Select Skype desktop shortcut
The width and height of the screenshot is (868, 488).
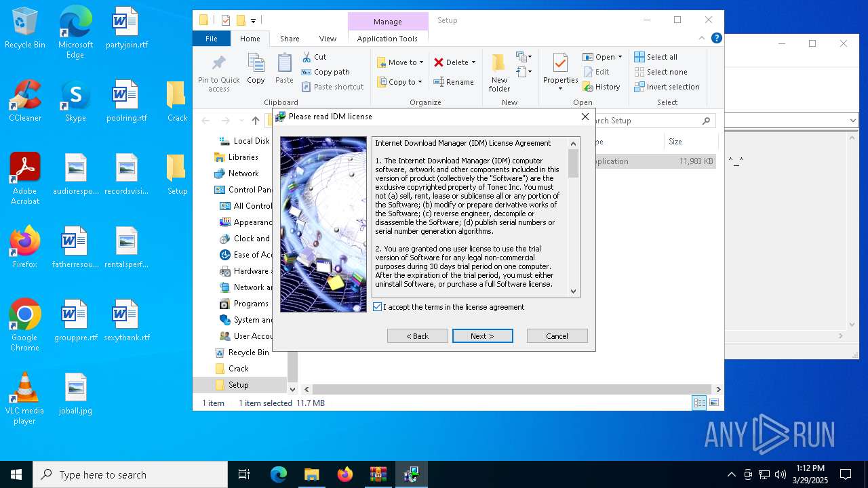click(75, 101)
